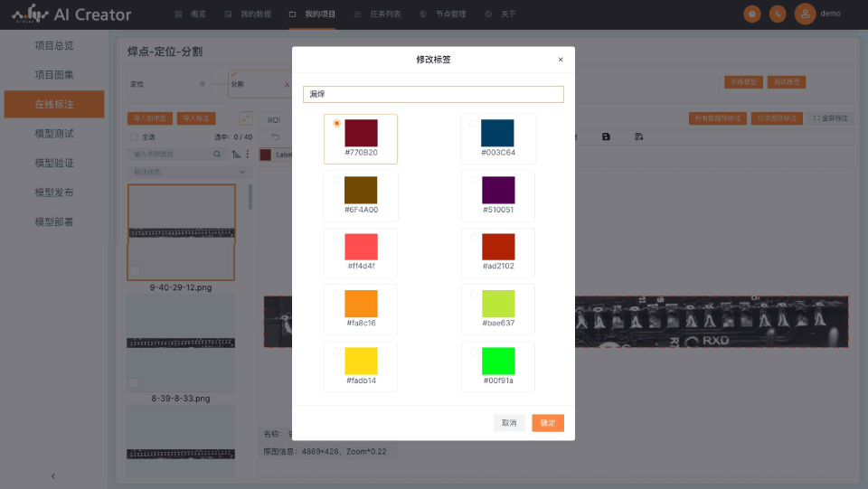Select the #6F4A00 color radio button
The height and width of the screenshot is (489, 868).
point(336,181)
